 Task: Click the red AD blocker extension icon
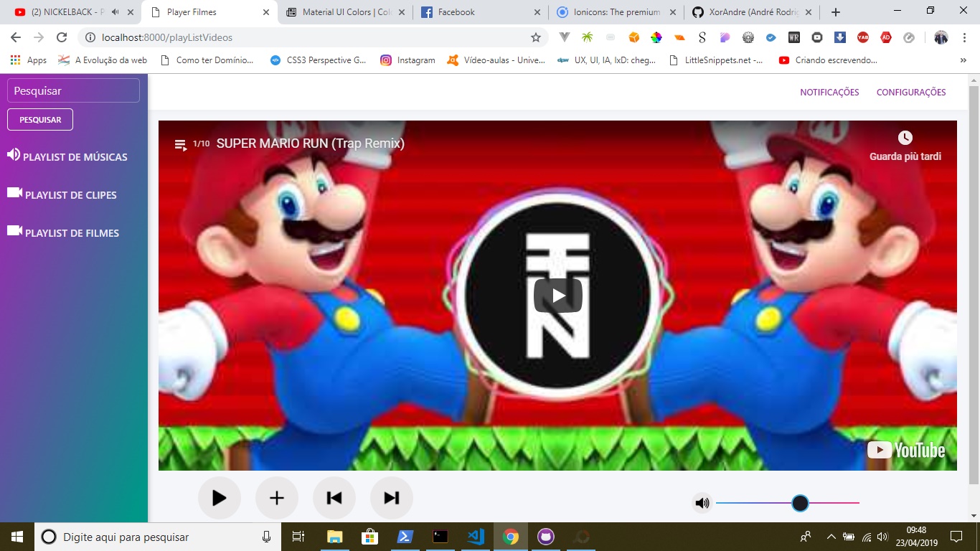pos(886,37)
